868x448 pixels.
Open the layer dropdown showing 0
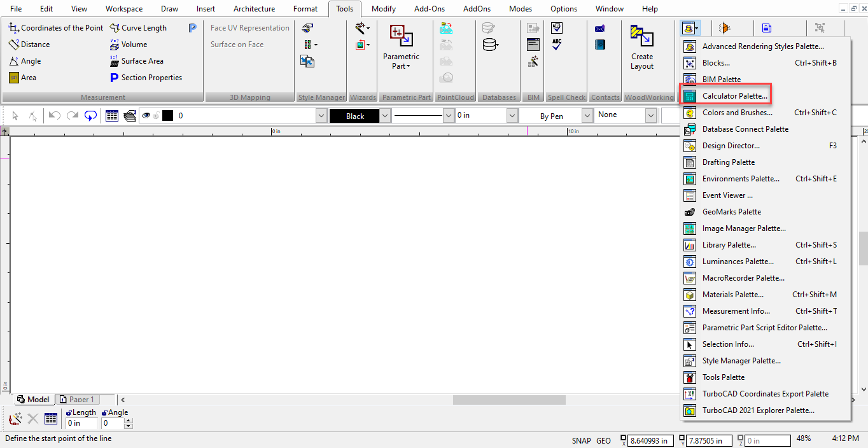[321, 116]
